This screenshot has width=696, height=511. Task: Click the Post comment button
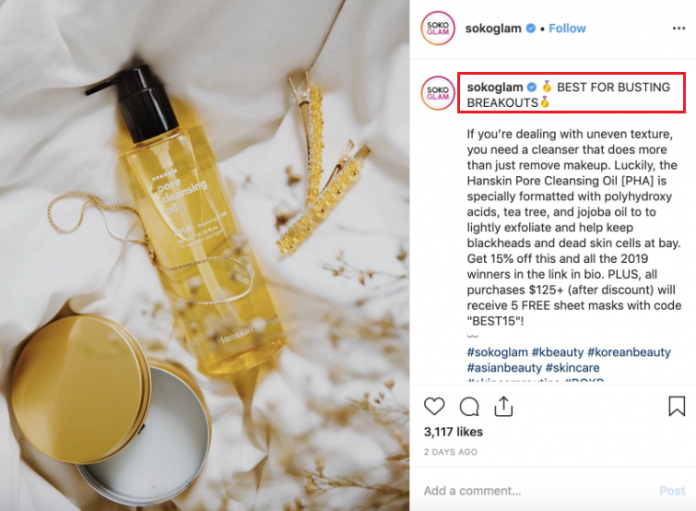672,491
